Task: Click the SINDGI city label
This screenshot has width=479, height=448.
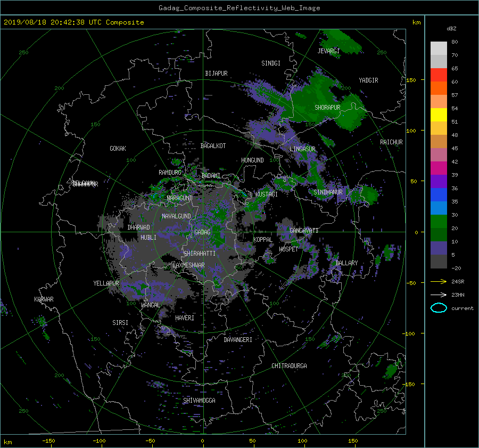Action: point(271,63)
